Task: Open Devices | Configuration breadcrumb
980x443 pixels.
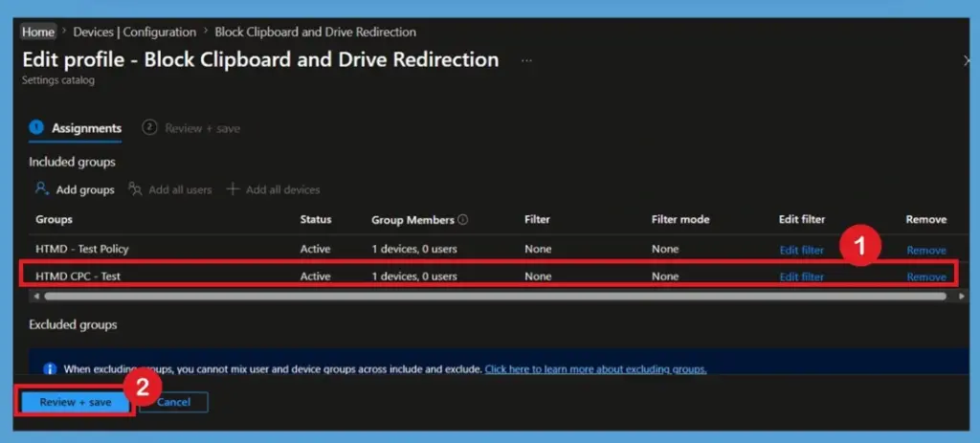Action: (134, 32)
